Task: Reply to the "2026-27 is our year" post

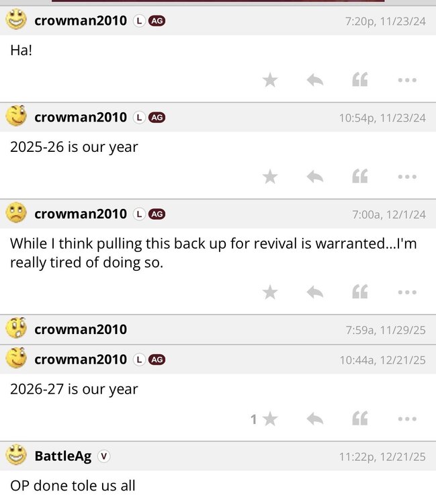Action: pos(315,419)
